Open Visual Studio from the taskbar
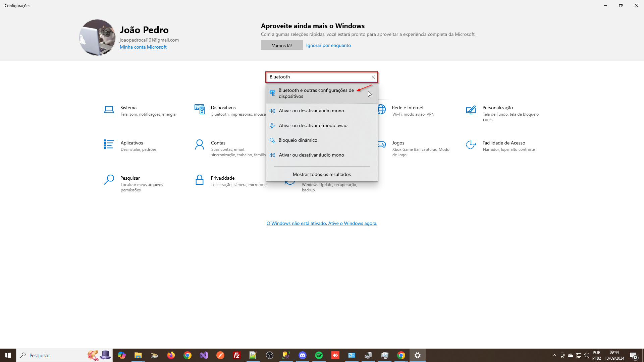 point(204,355)
